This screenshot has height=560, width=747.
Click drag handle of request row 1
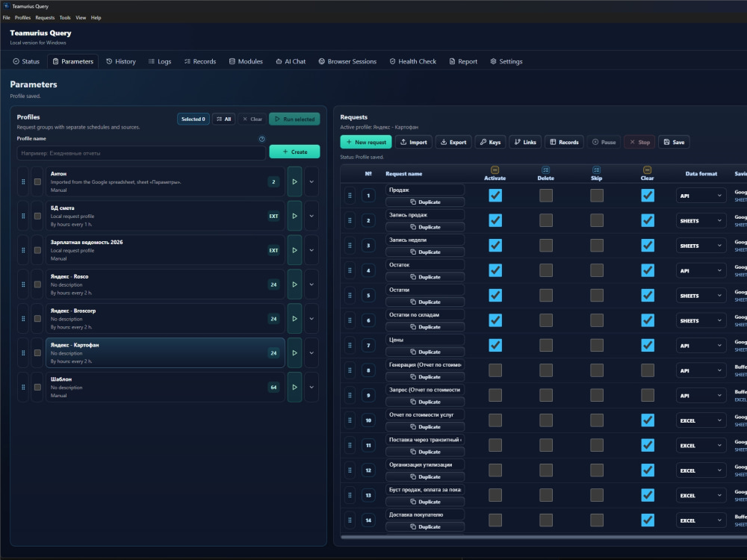click(350, 196)
